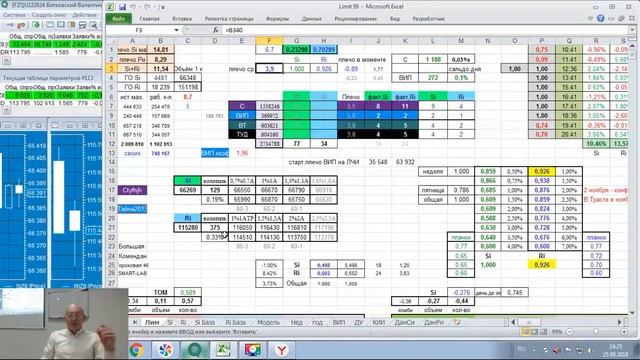Select the Si База sheet tab
Screen dimensions: 640x360
tap(204, 322)
